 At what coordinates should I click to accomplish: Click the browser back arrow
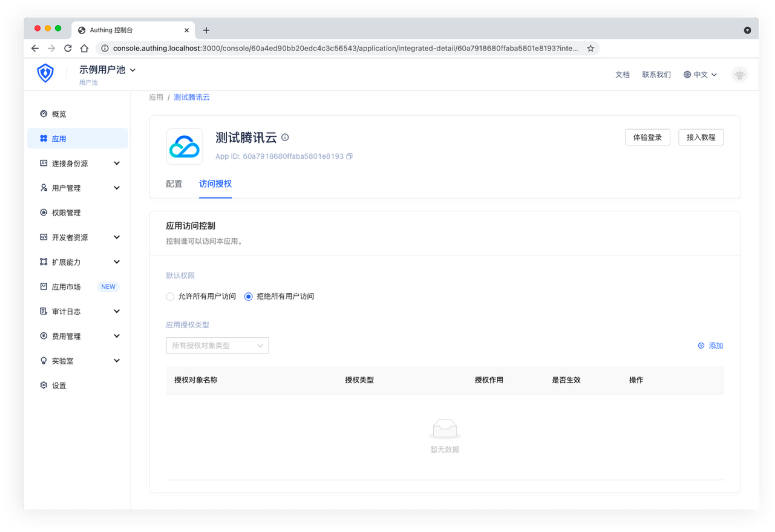pyautogui.click(x=35, y=48)
